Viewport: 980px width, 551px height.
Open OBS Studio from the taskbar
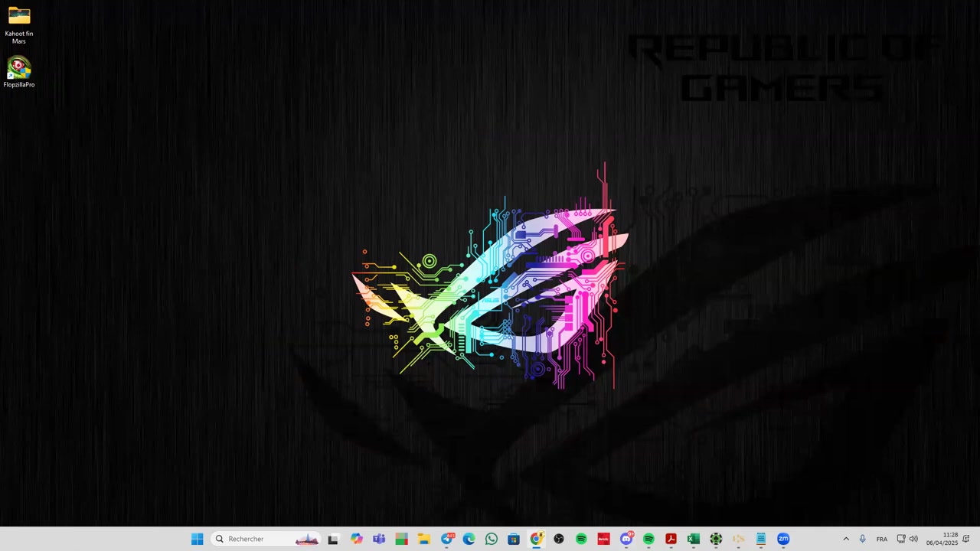pyautogui.click(x=559, y=539)
